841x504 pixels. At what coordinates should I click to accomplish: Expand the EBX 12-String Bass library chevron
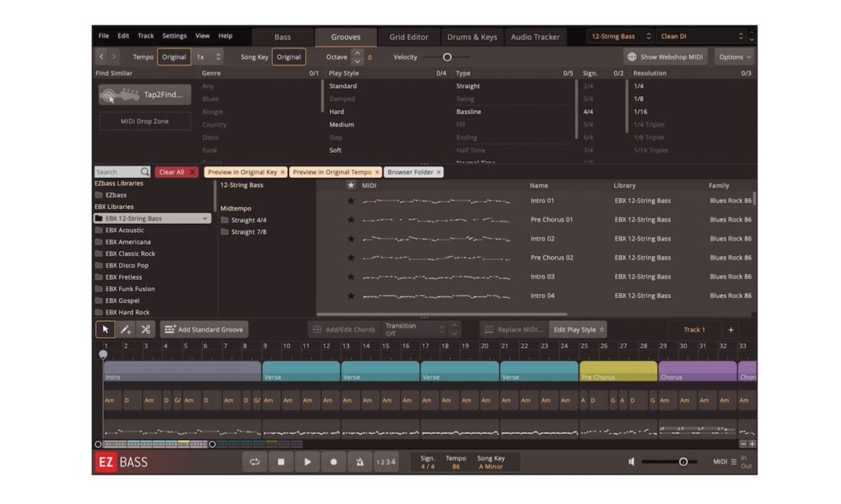[205, 218]
